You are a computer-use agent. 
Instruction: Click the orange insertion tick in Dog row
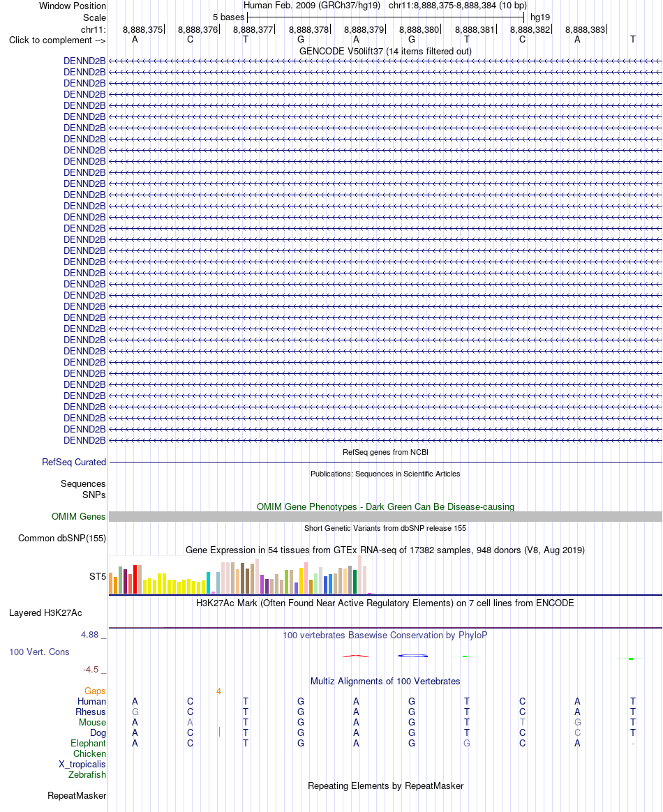(x=219, y=732)
